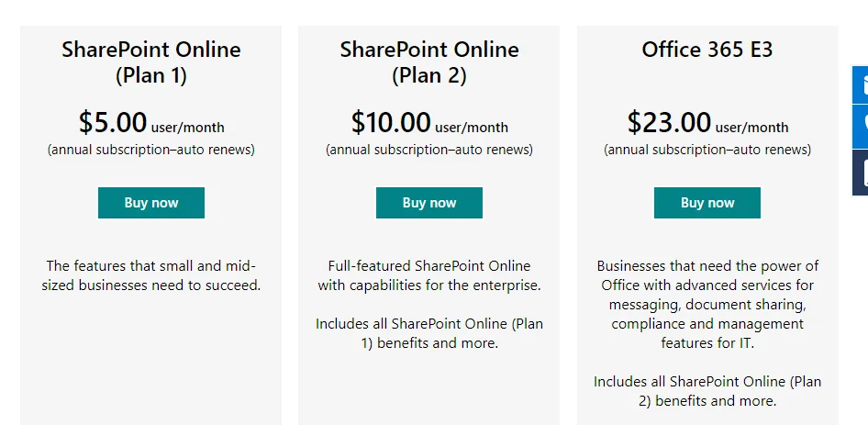868x425 pixels.
Task: Select the Office 365 E3 heading
Action: click(x=707, y=50)
